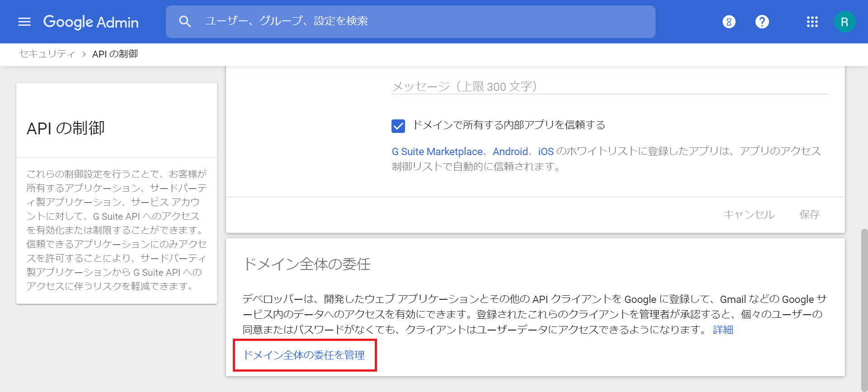
Task: Open the help question mark icon
Action: [x=762, y=22]
